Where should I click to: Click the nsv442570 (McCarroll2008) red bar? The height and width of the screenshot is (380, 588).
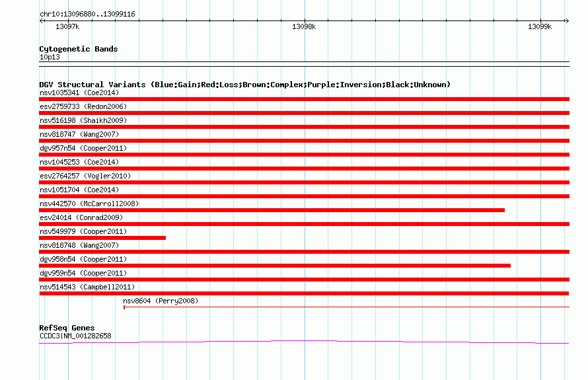[x=272, y=210]
